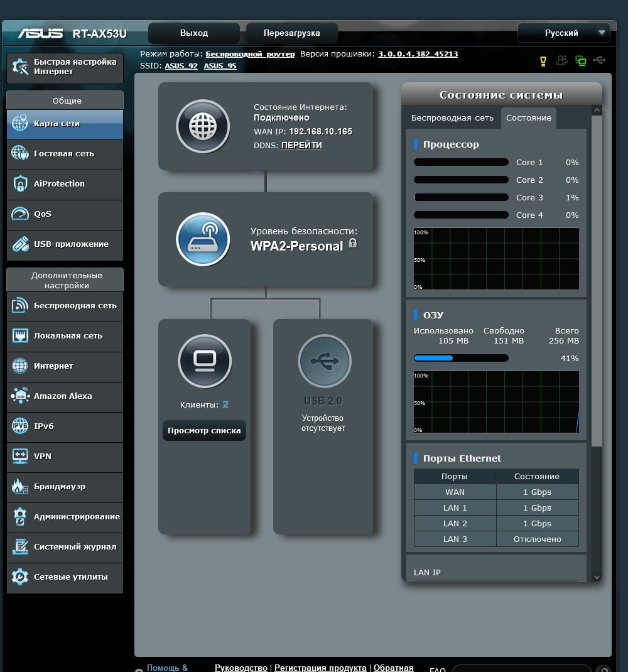Click the USB 2.0 device icon
This screenshot has height=672, width=628.
325,361
